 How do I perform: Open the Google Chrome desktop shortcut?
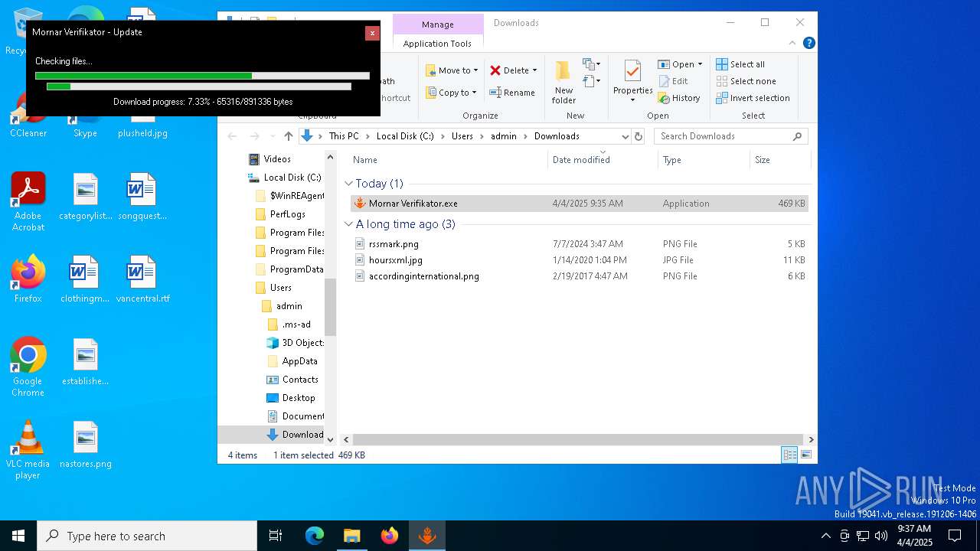tap(28, 367)
